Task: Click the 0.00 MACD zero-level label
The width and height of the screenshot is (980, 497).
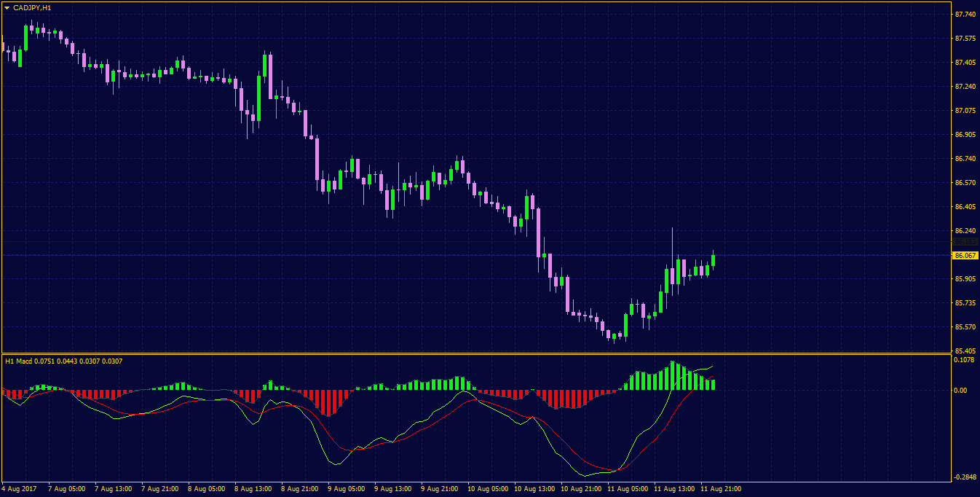Action: pos(960,390)
